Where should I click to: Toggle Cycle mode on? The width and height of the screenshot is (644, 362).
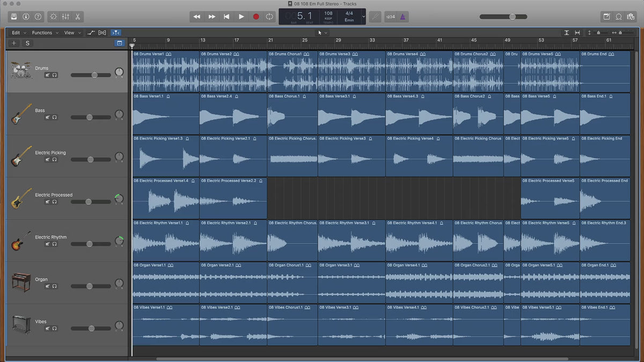269,17
